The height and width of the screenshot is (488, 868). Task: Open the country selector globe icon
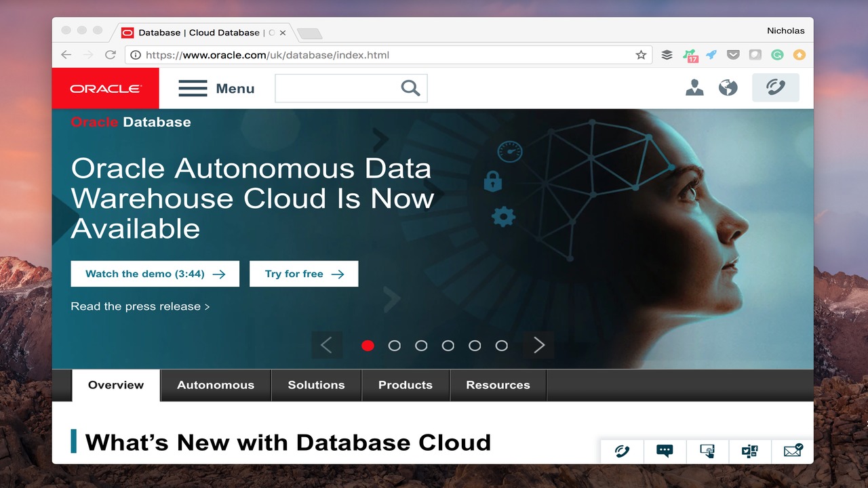728,87
